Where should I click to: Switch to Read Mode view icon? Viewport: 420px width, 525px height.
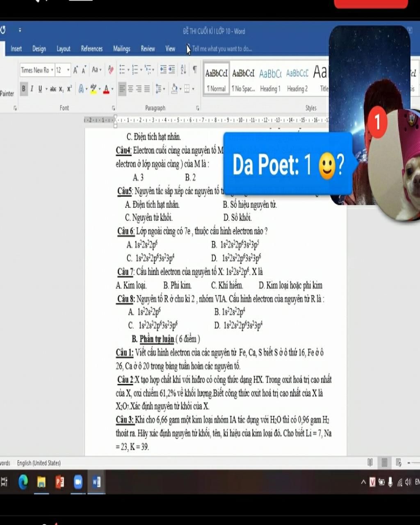(370, 463)
